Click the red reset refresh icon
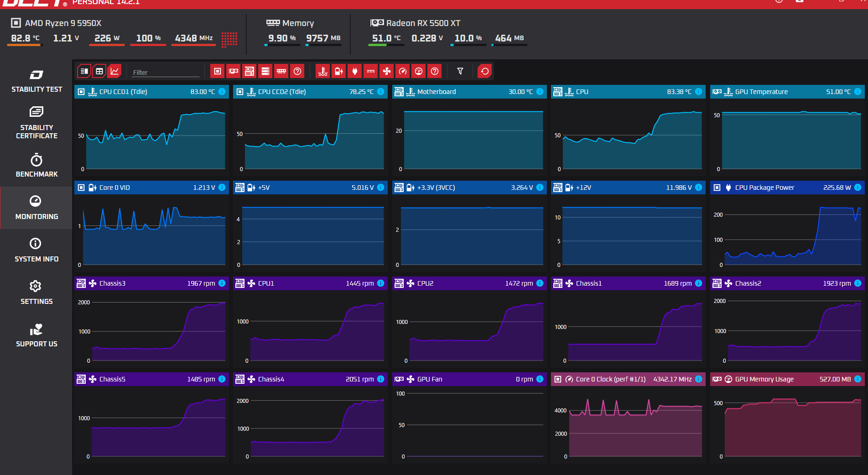Image resolution: width=868 pixels, height=475 pixels. (485, 71)
